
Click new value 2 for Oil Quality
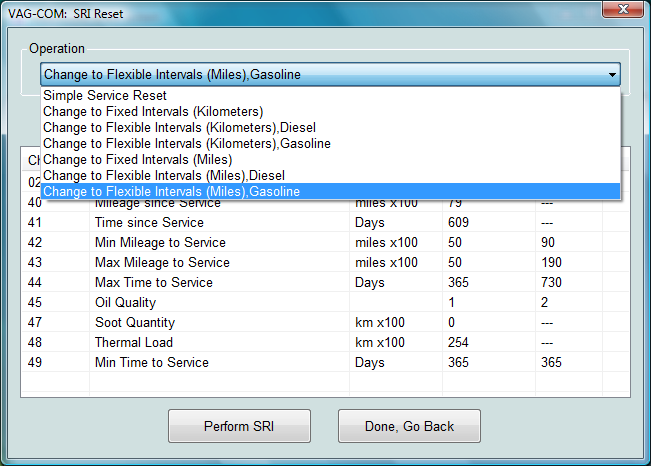544,302
